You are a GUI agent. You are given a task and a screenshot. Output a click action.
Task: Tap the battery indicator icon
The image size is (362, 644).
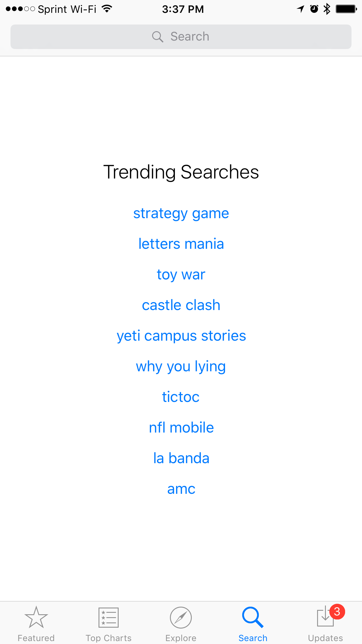pyautogui.click(x=346, y=9)
